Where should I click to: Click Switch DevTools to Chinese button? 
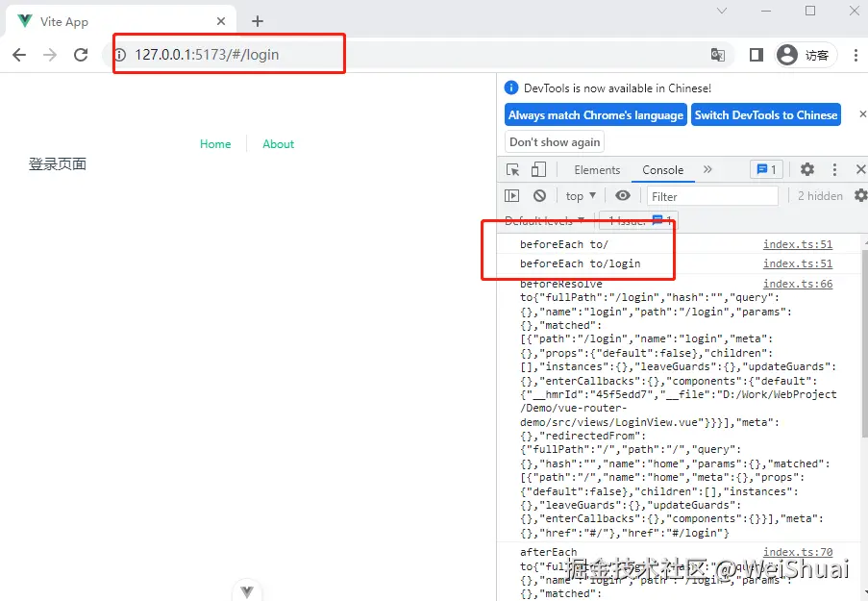tap(766, 115)
